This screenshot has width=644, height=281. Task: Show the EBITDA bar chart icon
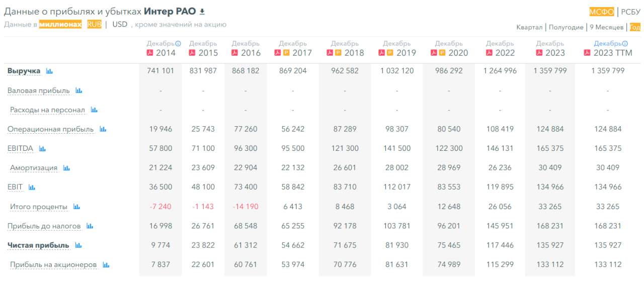pos(42,149)
